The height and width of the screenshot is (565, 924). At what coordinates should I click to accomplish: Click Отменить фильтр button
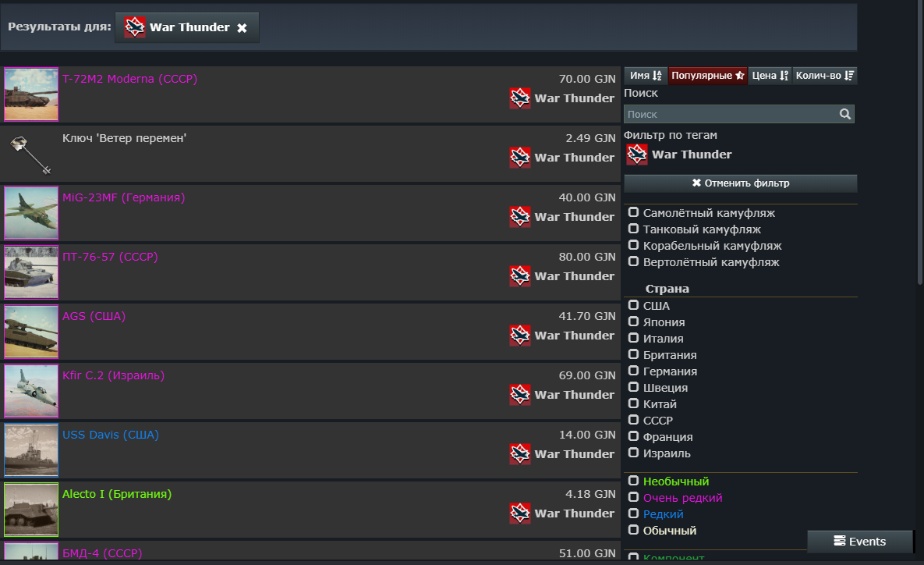(740, 183)
